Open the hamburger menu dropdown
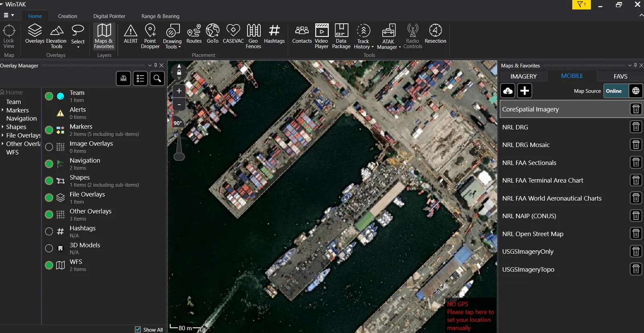 click(9, 15)
